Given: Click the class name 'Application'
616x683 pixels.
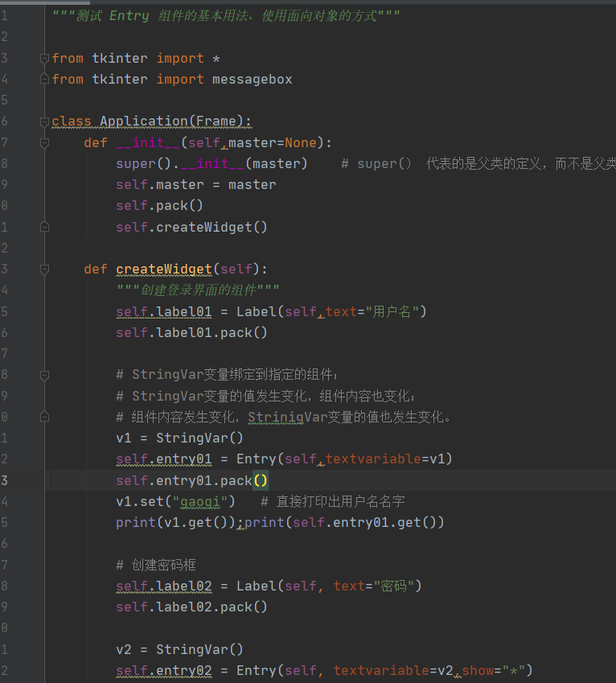Looking at the screenshot, I should pos(144,121).
